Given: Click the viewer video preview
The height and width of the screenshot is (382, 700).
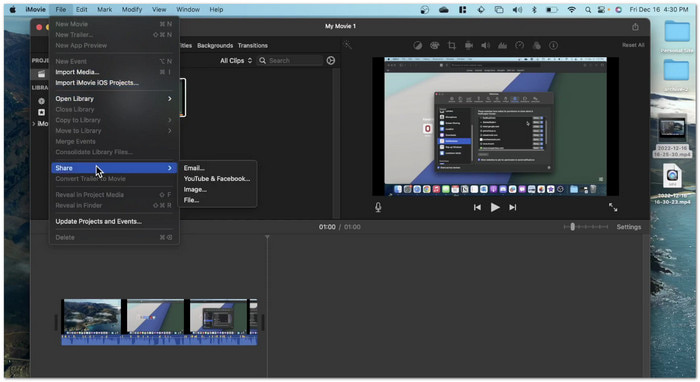Looking at the screenshot, I should pos(496,126).
